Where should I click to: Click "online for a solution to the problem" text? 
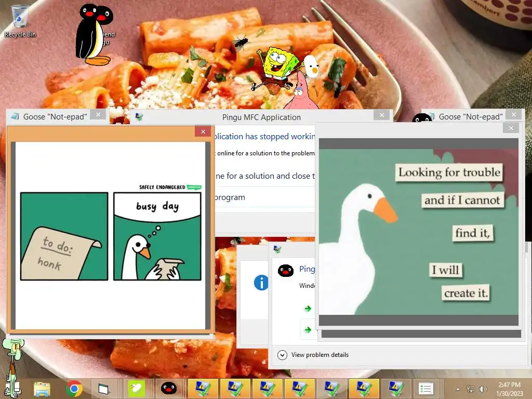pos(266,153)
